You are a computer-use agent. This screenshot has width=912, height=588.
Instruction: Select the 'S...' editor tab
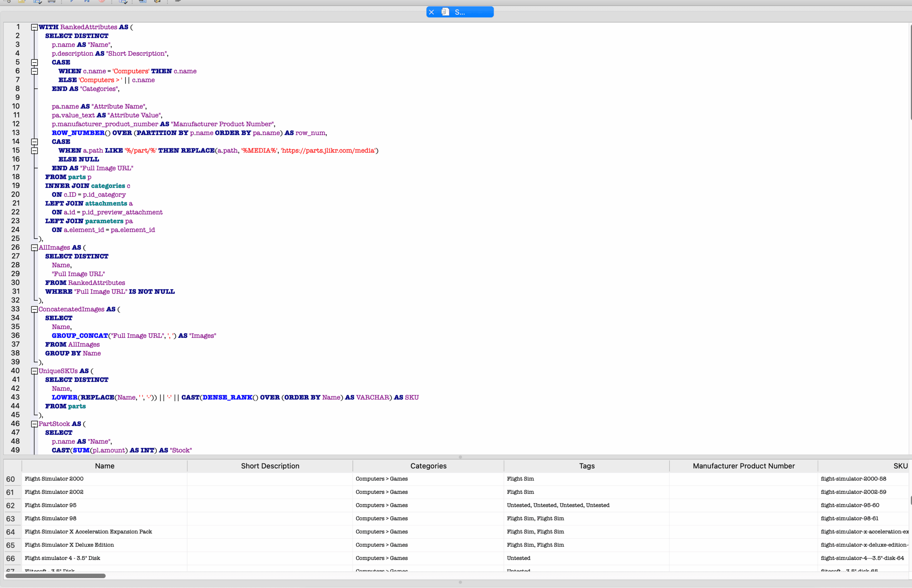(460, 12)
